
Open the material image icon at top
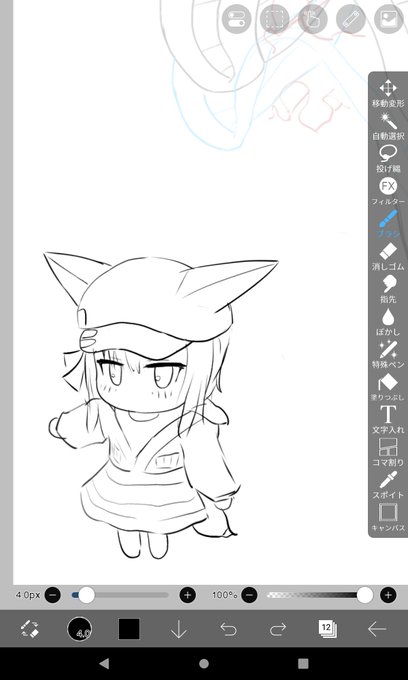click(x=389, y=19)
